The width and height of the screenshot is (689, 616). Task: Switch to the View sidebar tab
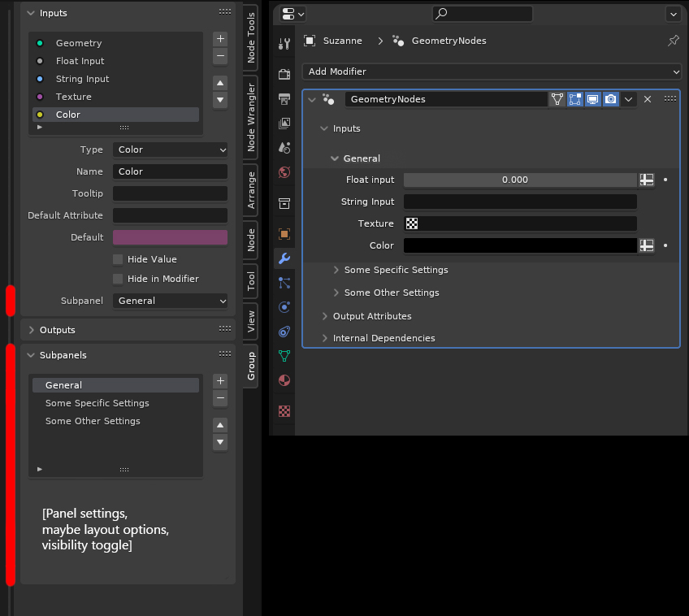tap(250, 321)
